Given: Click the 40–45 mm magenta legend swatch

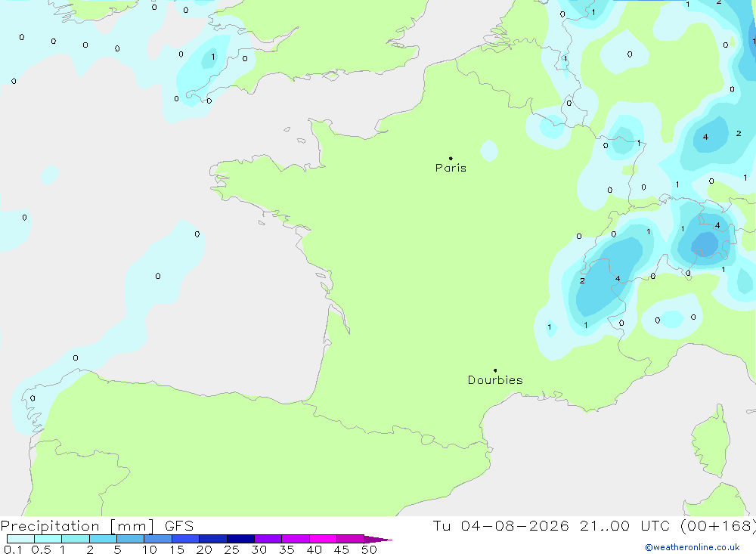Looking at the screenshot, I should [323, 539].
